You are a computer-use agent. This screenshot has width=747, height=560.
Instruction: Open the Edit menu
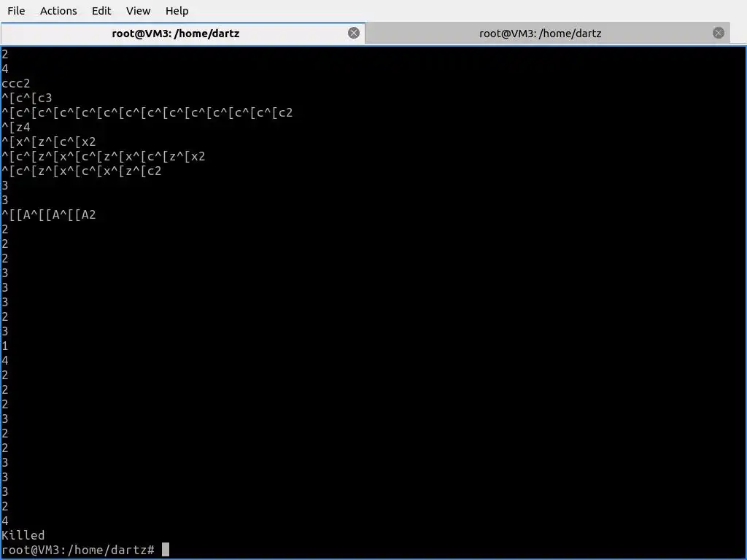click(101, 10)
